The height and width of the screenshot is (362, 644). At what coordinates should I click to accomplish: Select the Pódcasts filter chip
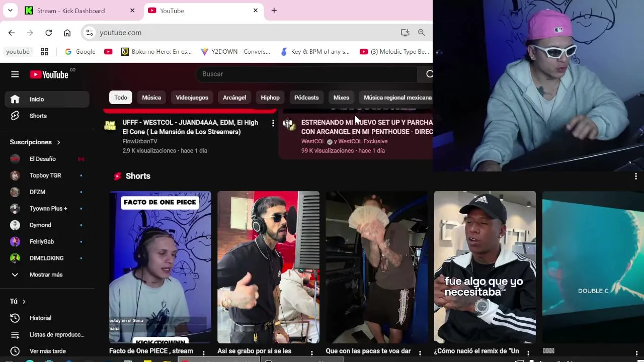click(x=306, y=98)
